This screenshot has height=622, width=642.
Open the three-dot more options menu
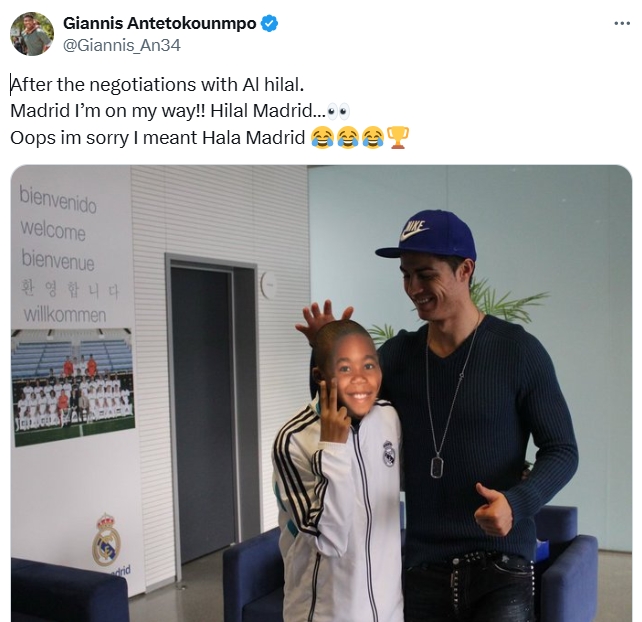[x=622, y=24]
